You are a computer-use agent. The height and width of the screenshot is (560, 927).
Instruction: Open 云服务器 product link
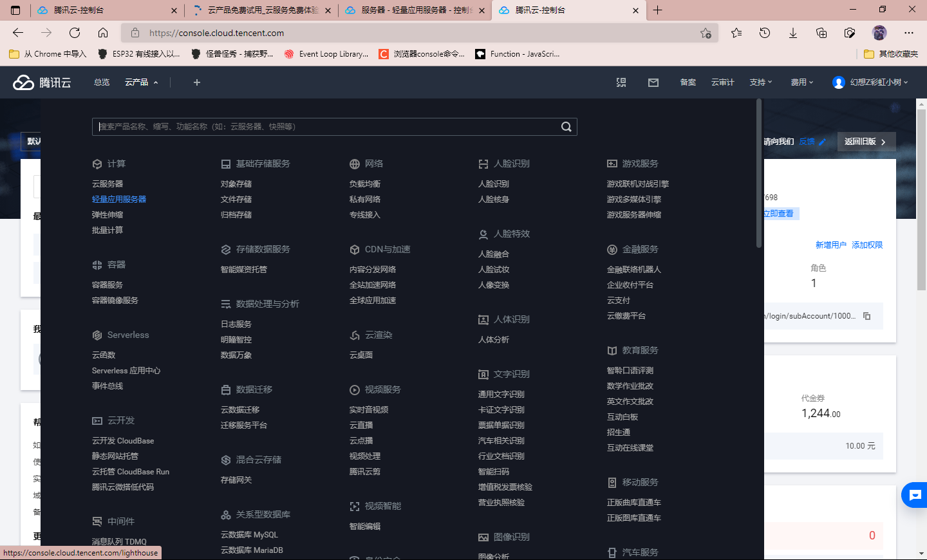(108, 184)
